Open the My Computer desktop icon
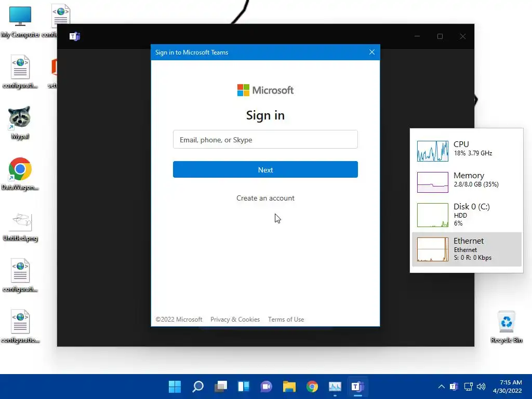 [x=20, y=22]
